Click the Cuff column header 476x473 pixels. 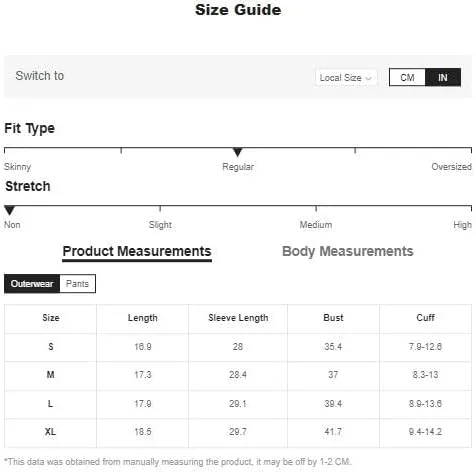425,318
